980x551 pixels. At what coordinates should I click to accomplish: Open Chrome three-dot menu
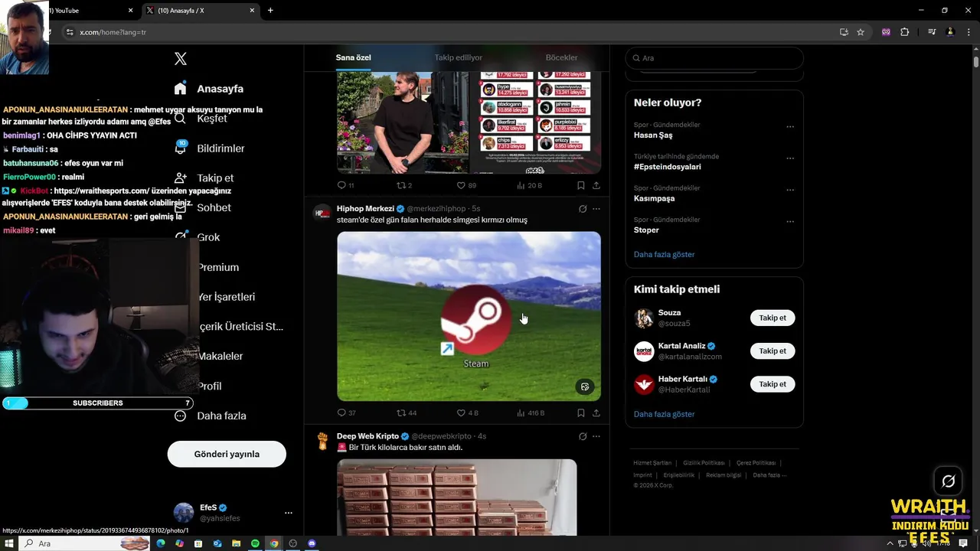(969, 32)
